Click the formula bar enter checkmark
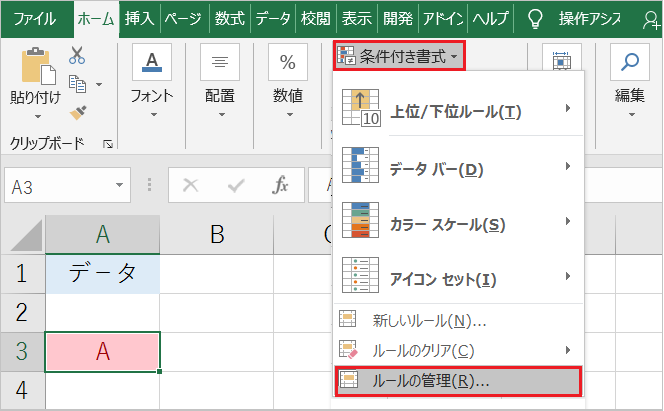The width and height of the screenshot is (664, 411). (x=235, y=185)
